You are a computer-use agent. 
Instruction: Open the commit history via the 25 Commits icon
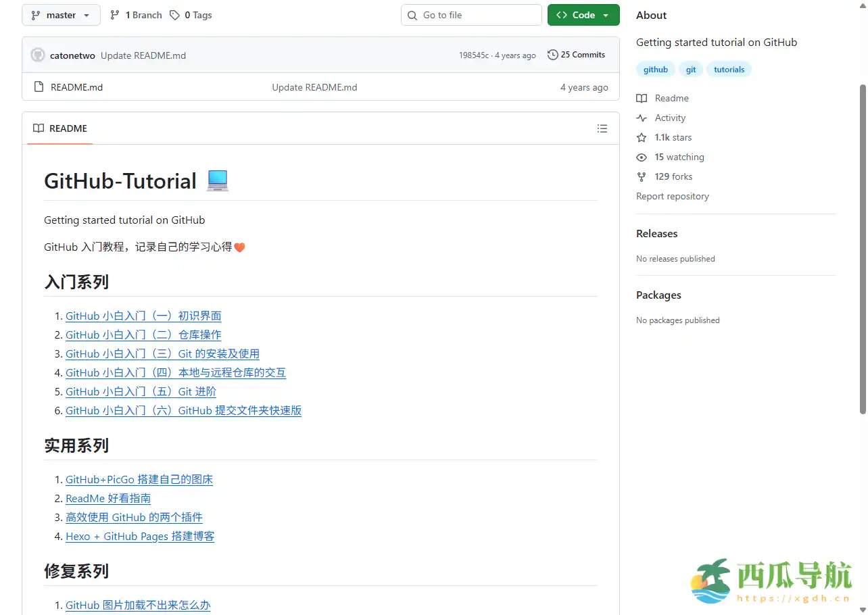[x=552, y=55]
